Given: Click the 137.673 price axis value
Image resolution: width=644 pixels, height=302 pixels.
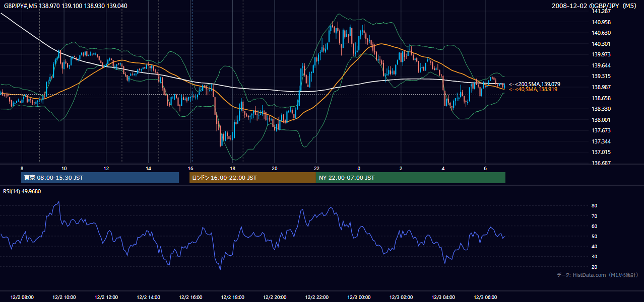Looking at the screenshot, I should click(x=600, y=130).
